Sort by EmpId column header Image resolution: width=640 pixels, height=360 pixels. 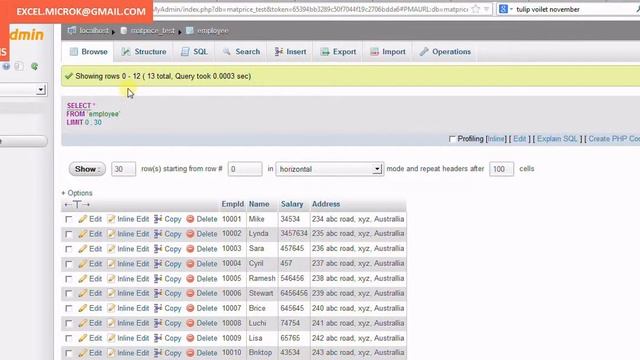click(233, 204)
